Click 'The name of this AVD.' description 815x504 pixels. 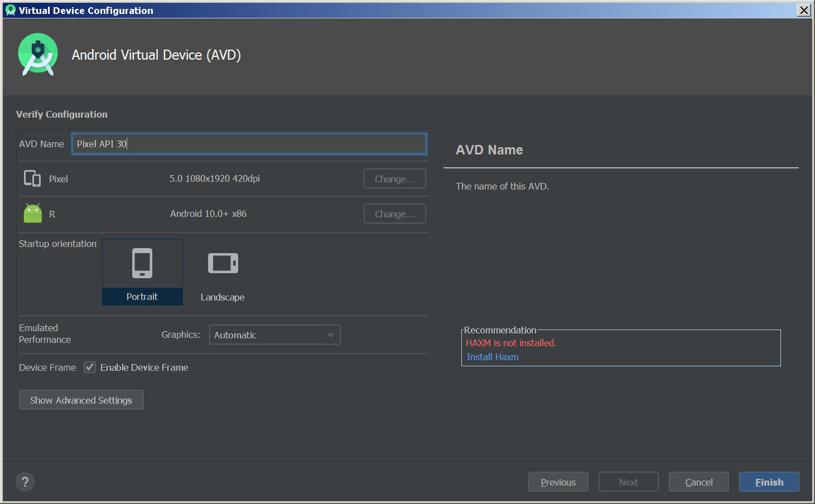point(503,186)
